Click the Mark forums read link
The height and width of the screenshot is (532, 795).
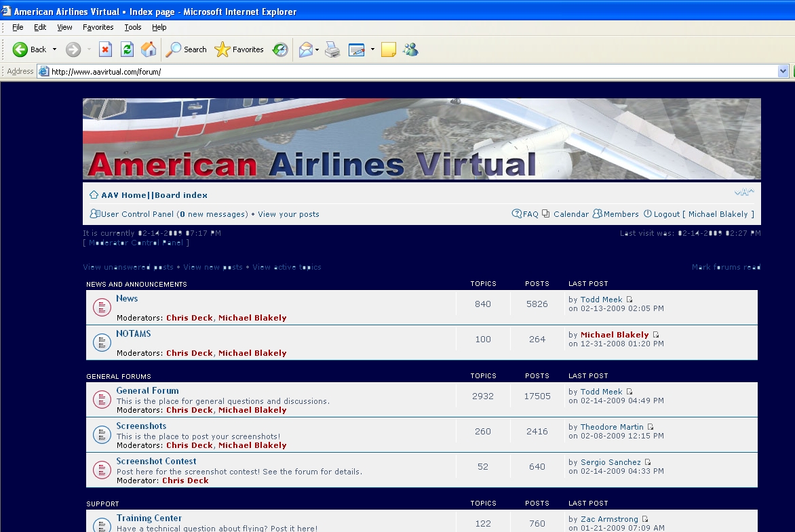(726, 267)
